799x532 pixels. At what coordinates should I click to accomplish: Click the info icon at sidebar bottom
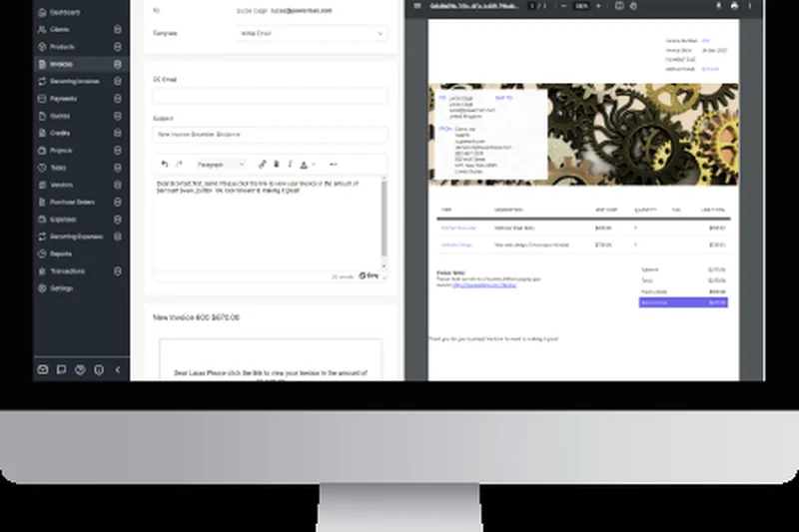(x=99, y=369)
